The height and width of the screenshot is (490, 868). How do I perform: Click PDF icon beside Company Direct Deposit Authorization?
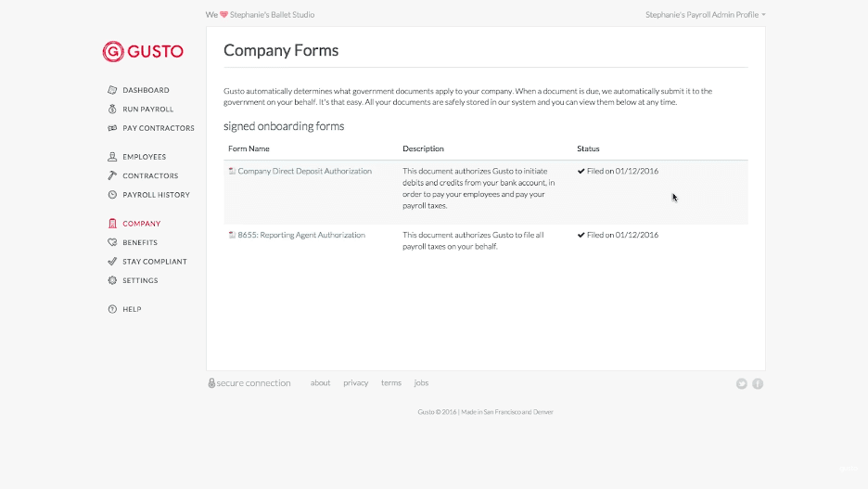coord(232,171)
